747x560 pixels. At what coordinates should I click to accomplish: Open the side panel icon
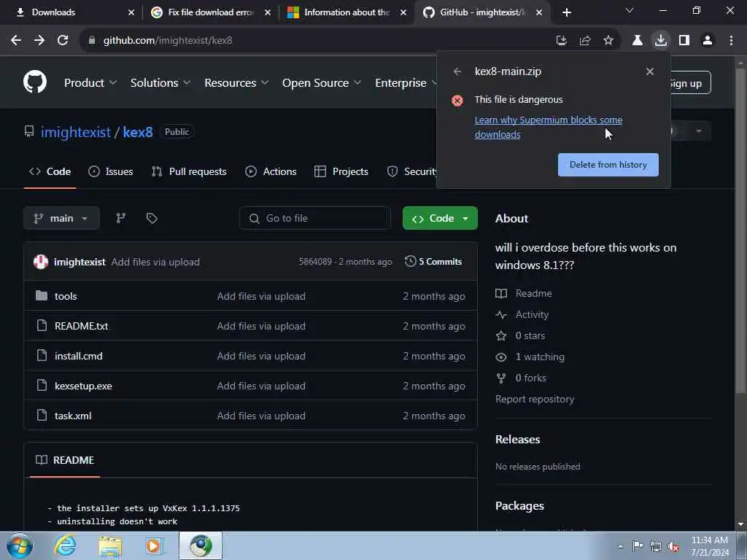684,41
